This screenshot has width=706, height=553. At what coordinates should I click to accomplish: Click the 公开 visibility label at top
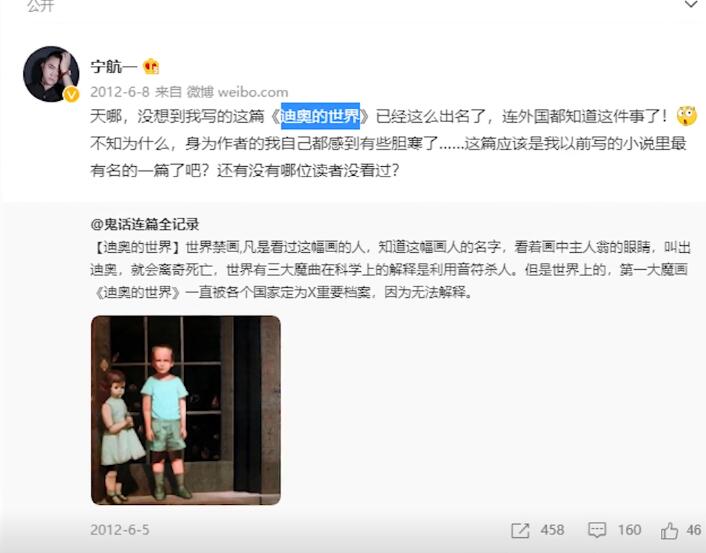pyautogui.click(x=41, y=5)
